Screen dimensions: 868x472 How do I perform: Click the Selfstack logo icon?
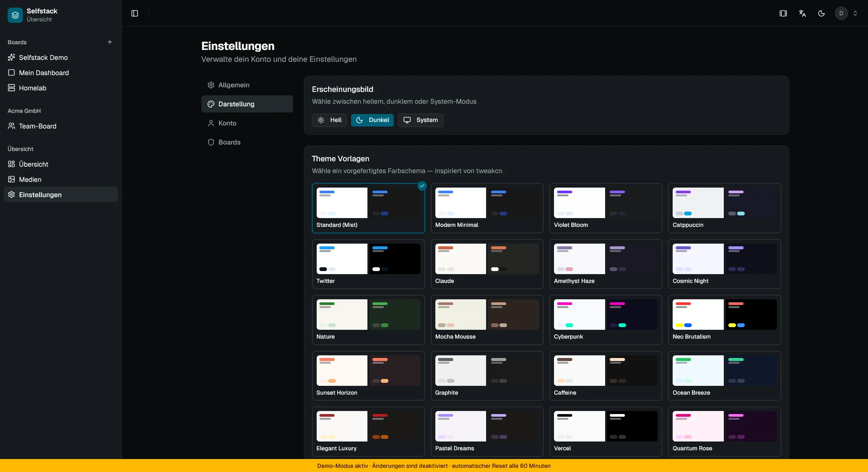(x=15, y=15)
